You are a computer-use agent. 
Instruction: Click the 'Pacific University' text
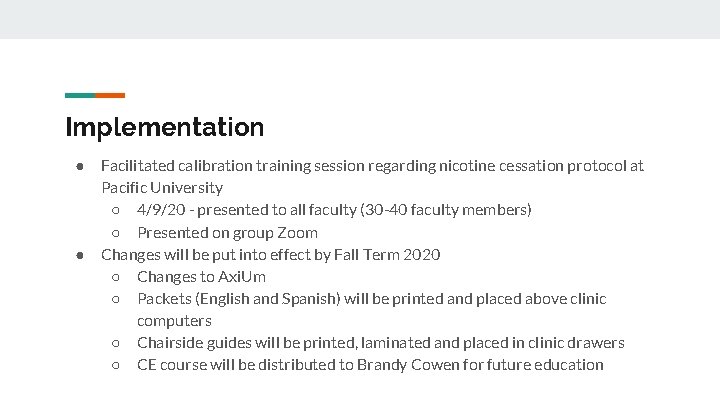(162, 188)
